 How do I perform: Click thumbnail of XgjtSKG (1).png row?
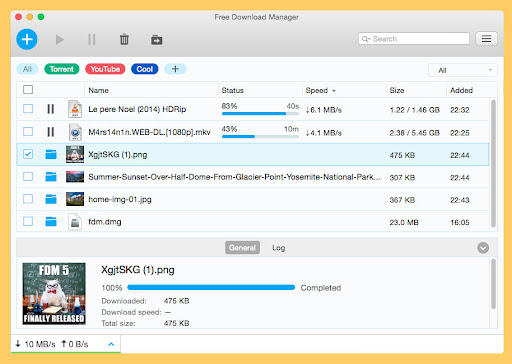(x=75, y=154)
